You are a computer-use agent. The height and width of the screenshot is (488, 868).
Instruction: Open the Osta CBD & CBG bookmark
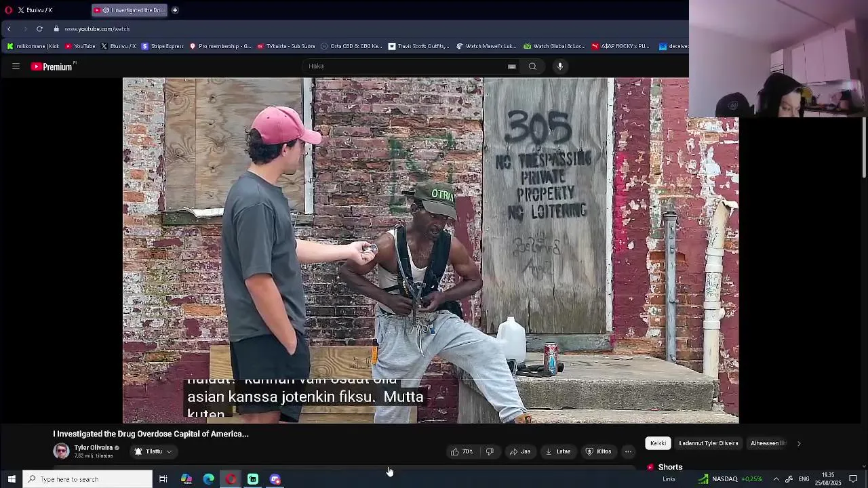point(352,46)
